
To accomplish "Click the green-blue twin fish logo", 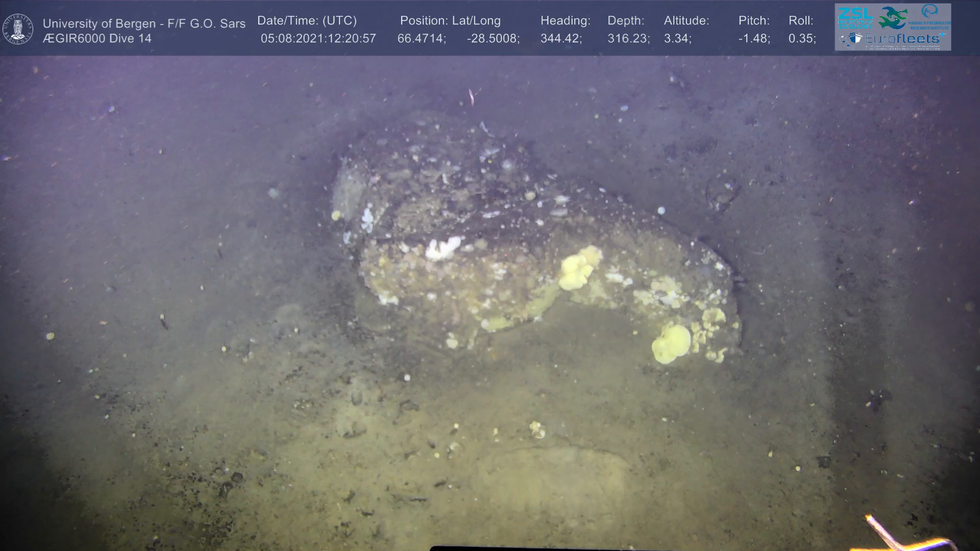I will [893, 18].
